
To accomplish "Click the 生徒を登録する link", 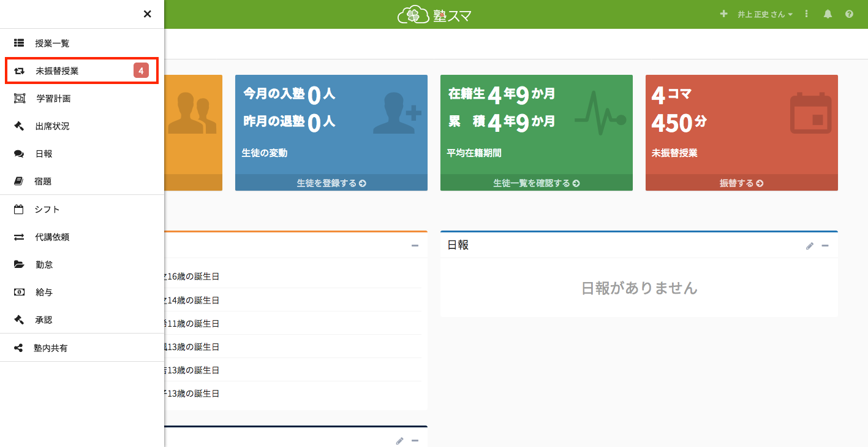I will [x=331, y=183].
